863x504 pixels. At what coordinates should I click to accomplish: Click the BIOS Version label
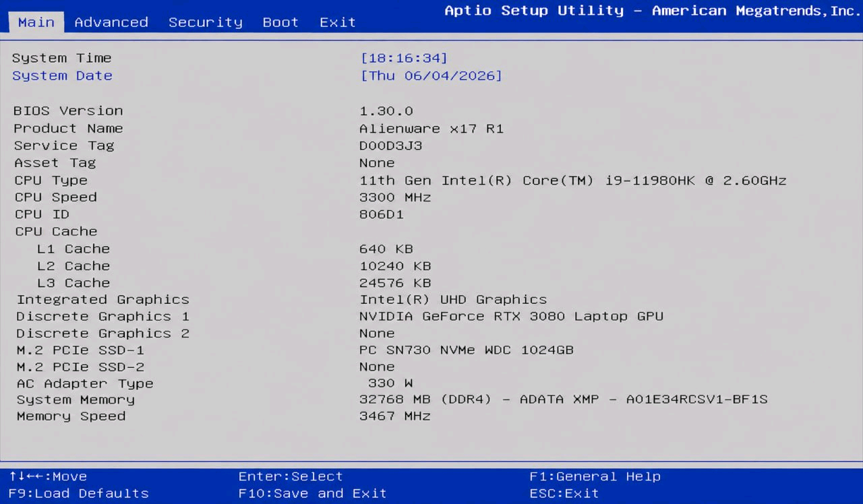point(68,111)
